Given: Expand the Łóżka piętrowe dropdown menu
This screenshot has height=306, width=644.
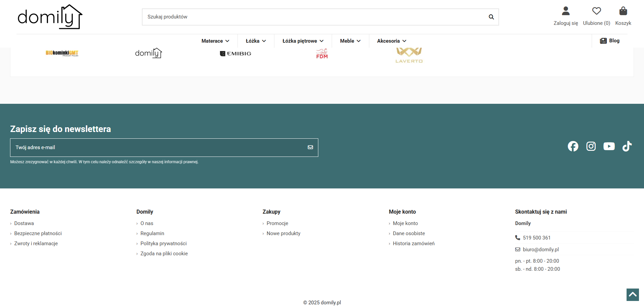Looking at the screenshot, I should pos(303,41).
